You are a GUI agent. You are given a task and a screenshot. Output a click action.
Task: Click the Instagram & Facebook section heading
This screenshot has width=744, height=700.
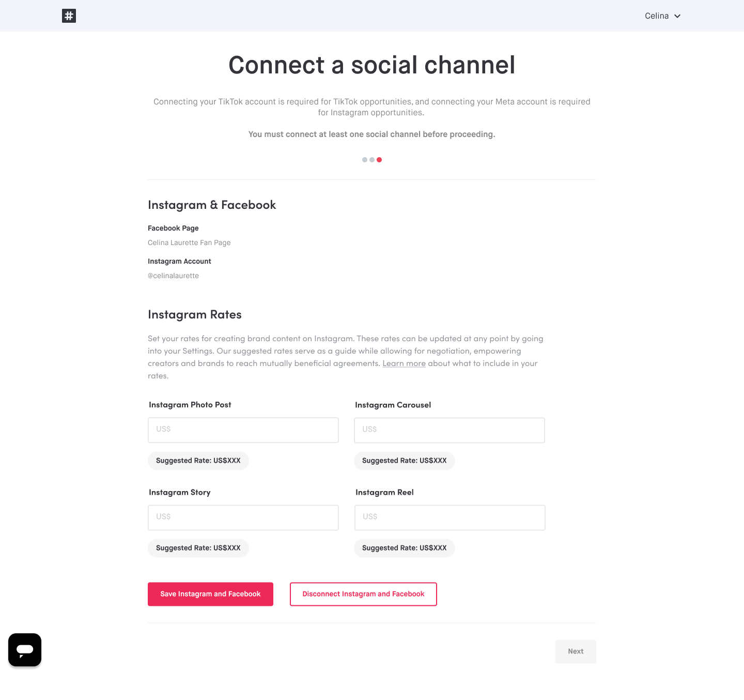pyautogui.click(x=212, y=205)
